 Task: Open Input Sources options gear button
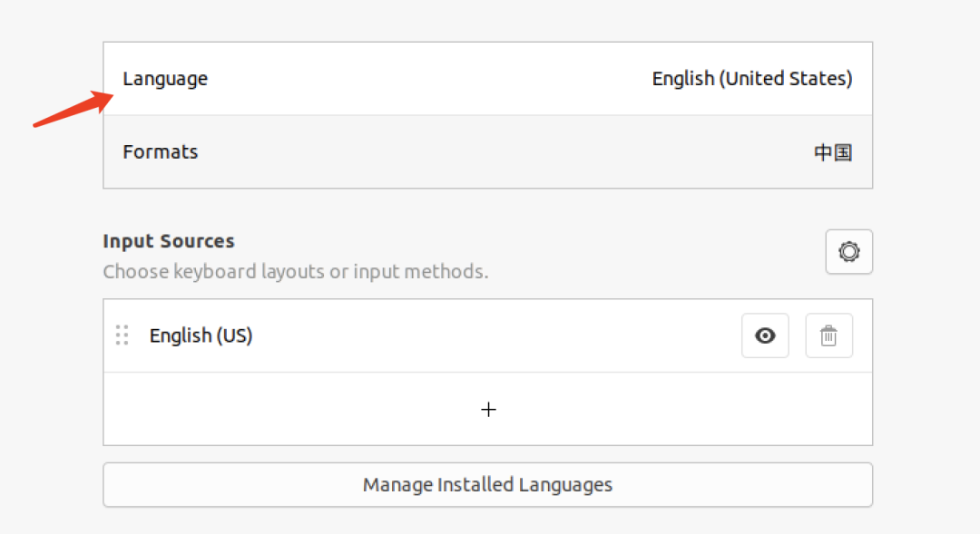pyautogui.click(x=848, y=252)
